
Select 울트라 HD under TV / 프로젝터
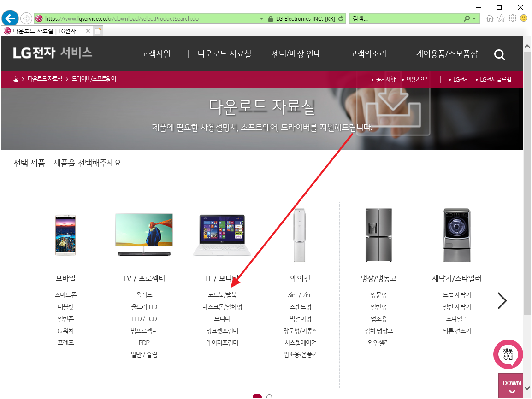[x=144, y=307]
